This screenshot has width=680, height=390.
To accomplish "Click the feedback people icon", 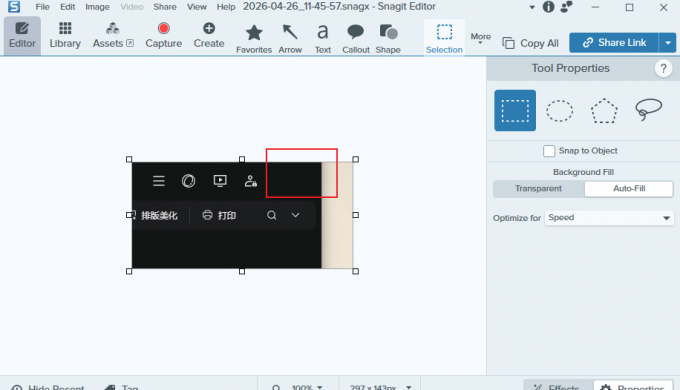I will (566, 7).
